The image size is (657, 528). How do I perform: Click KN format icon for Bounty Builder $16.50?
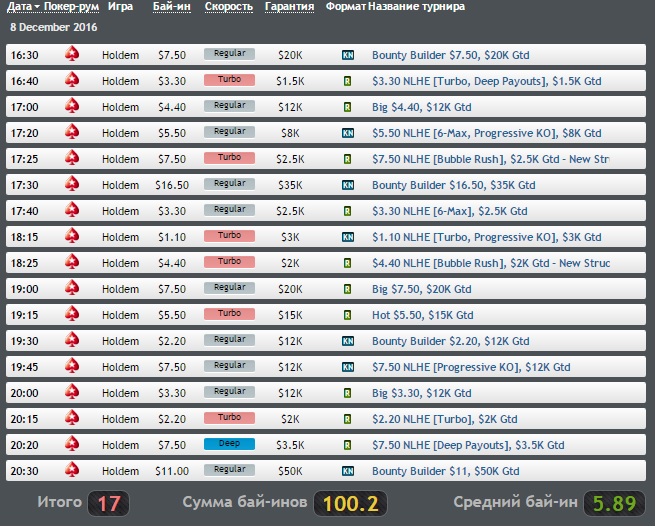(x=348, y=185)
